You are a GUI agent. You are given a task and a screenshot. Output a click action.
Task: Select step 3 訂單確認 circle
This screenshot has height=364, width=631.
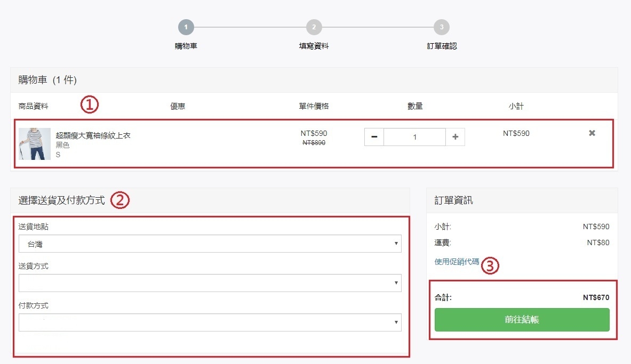(x=442, y=27)
